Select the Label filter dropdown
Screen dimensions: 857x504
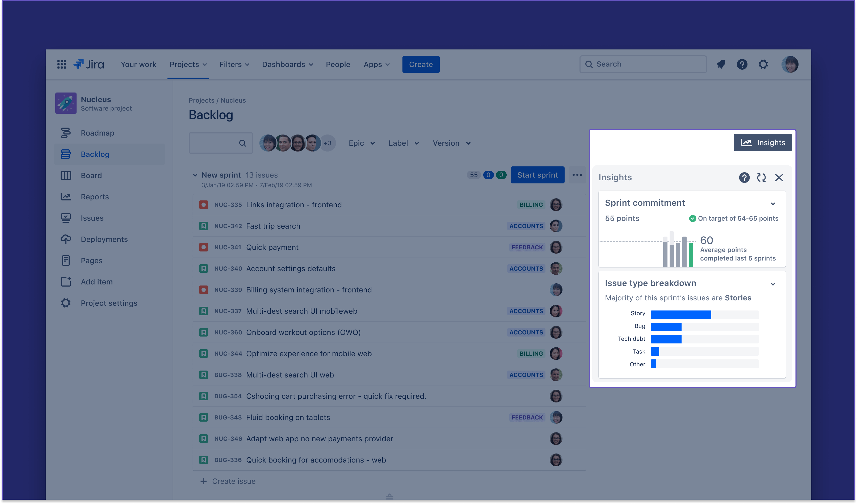(x=403, y=143)
